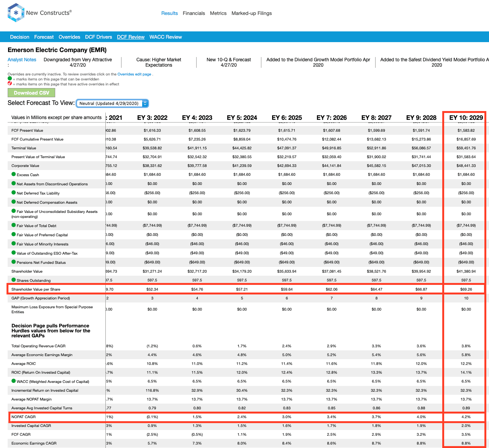489x448 pixels.
Task: Click the 116.8% Incremental Return on Invested Capital cell
Action: [x=153, y=391]
